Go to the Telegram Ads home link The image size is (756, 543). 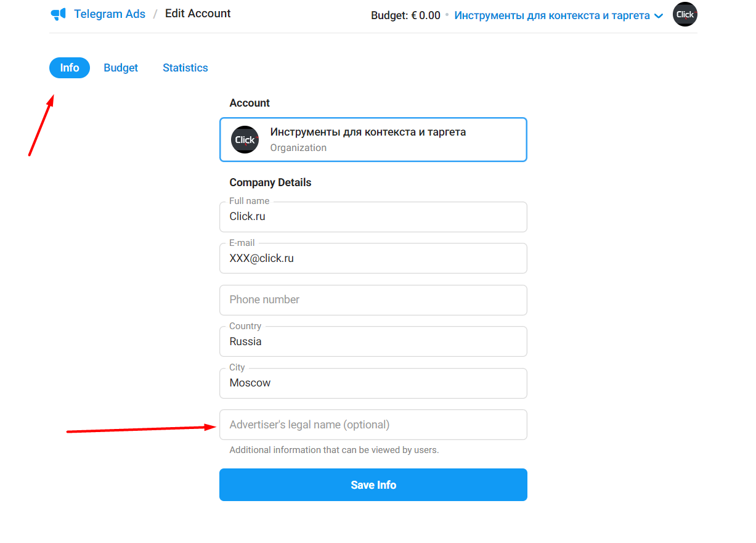[110, 14]
